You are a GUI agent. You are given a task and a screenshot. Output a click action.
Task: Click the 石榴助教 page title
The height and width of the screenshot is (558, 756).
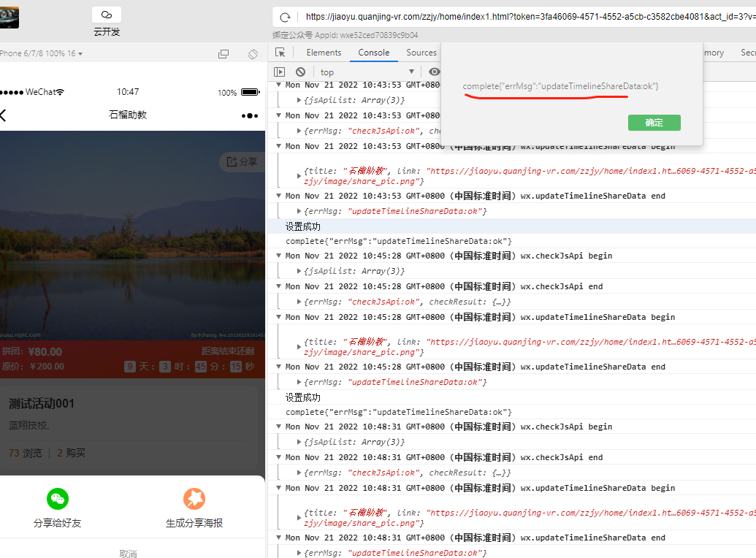coord(128,115)
